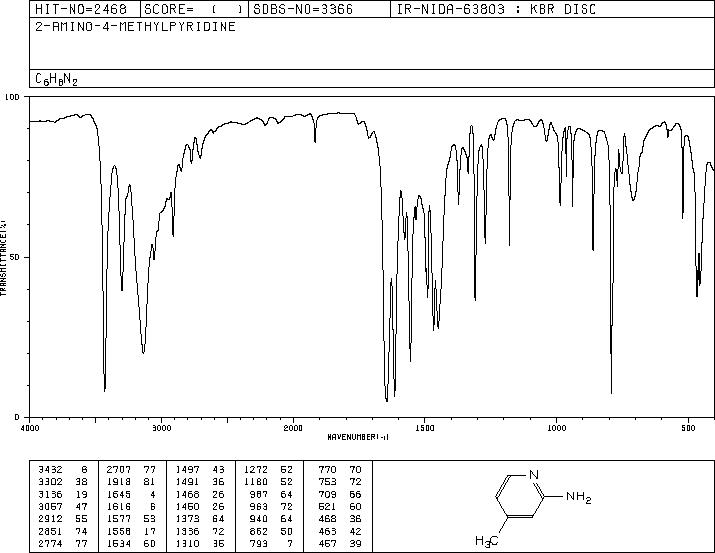Viewport: 715px width, 553px height.
Task: Click the H3C methyl label on the structure
Action: [487, 542]
